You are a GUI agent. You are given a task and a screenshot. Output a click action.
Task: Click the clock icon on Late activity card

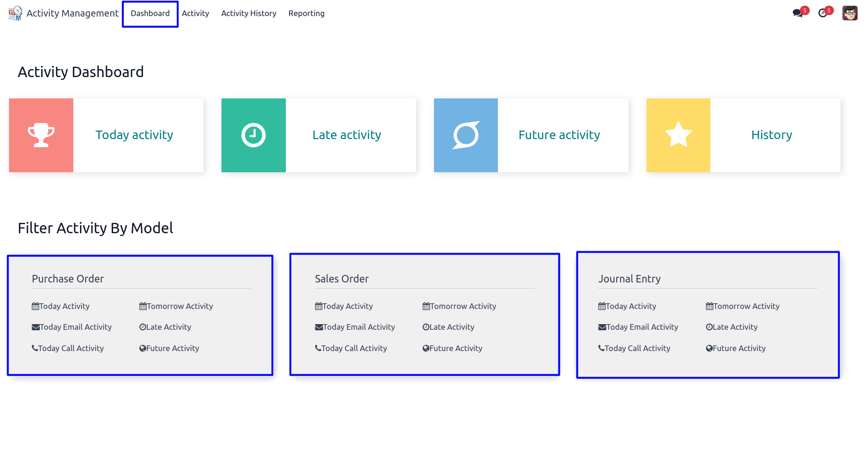coord(253,135)
